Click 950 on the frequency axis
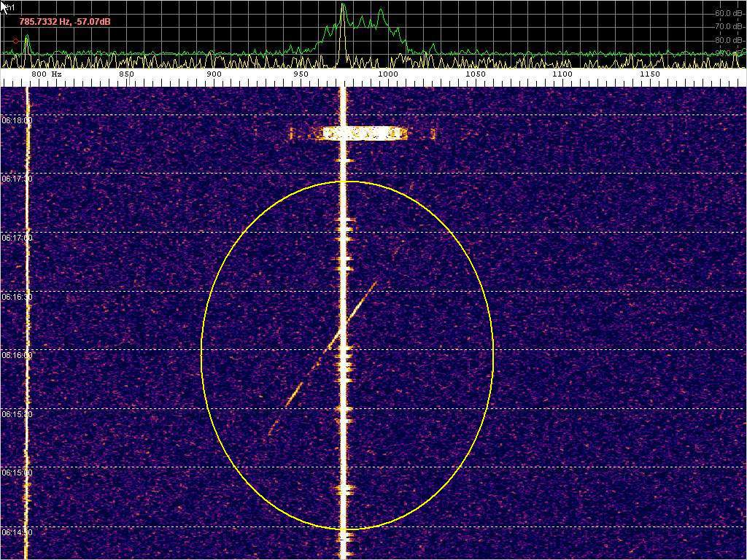The image size is (747, 560). (x=301, y=74)
